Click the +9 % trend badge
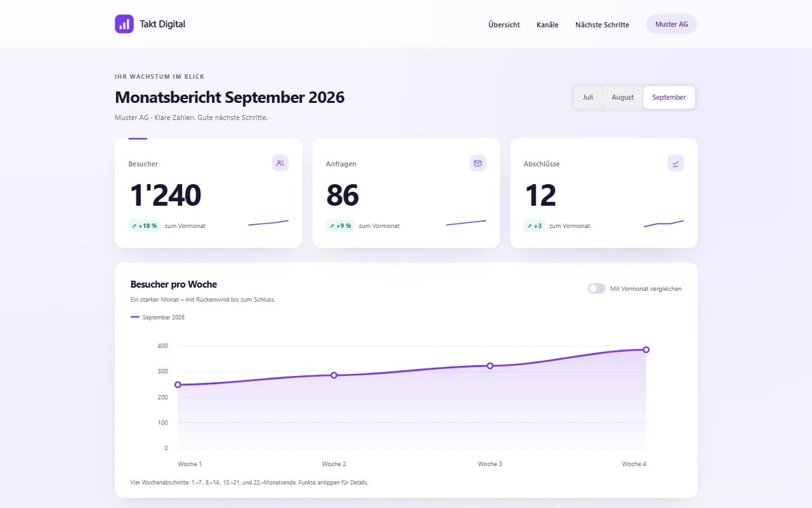The width and height of the screenshot is (812, 508). pos(340,225)
